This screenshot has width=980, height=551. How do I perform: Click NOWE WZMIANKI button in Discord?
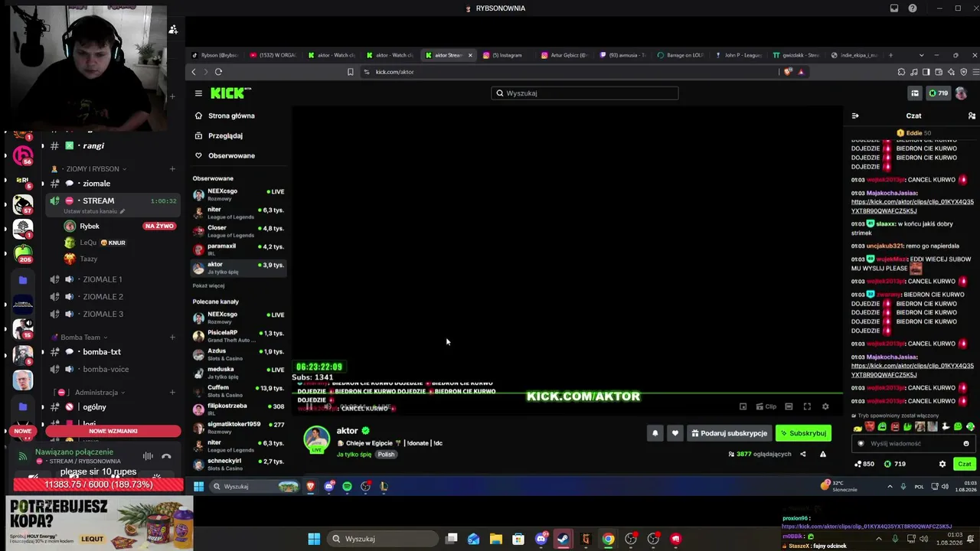tap(113, 431)
